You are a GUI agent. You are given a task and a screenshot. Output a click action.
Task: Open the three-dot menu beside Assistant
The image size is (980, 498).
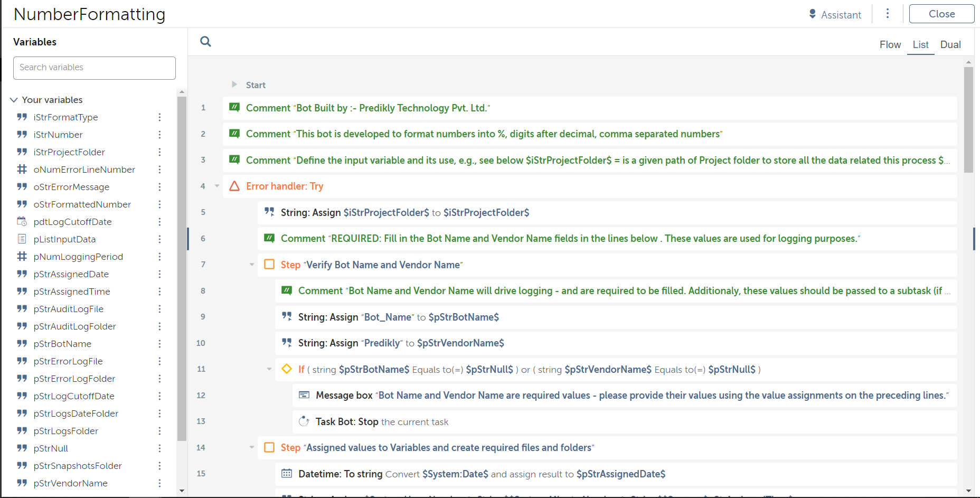click(x=888, y=14)
